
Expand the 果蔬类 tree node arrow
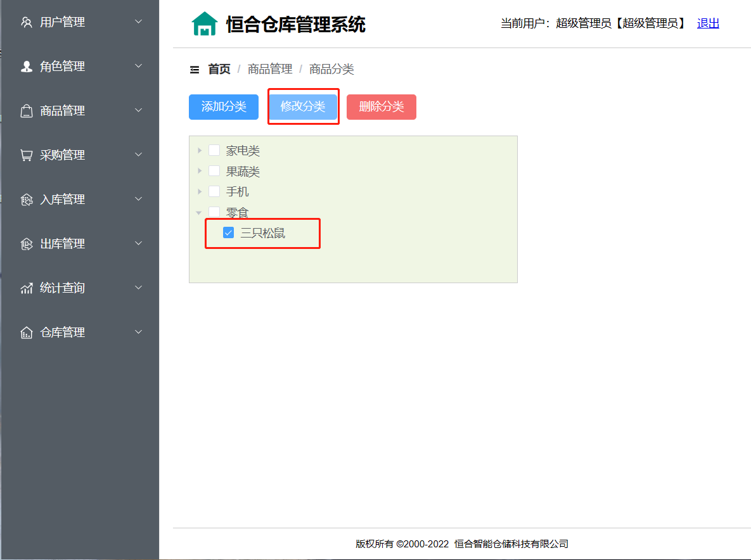[200, 171]
